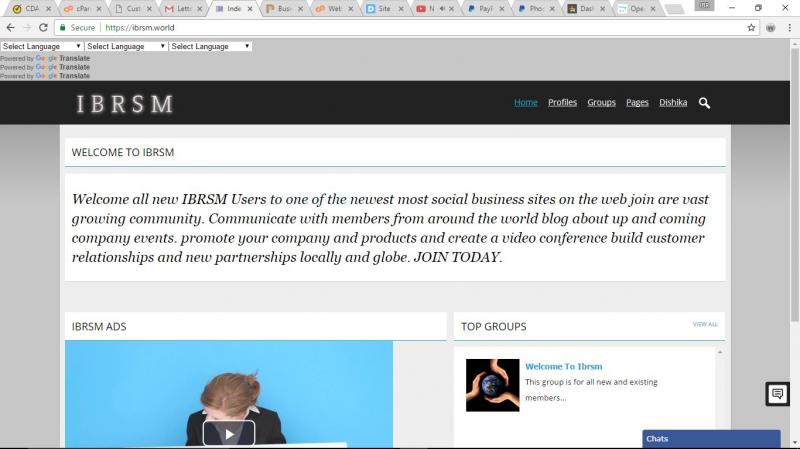Image resolution: width=800 pixels, height=449 pixels.
Task: Go back using the browser back arrow
Action: (x=11, y=28)
